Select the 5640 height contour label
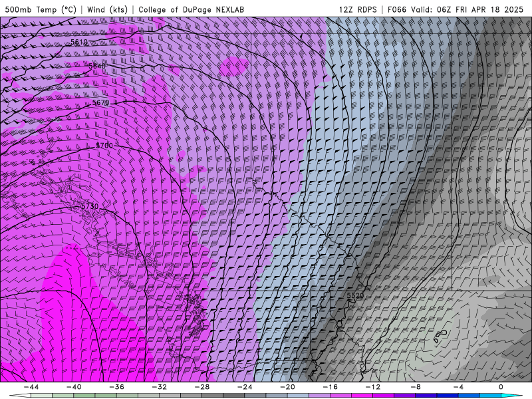The width and height of the screenshot is (532, 399). [x=97, y=66]
